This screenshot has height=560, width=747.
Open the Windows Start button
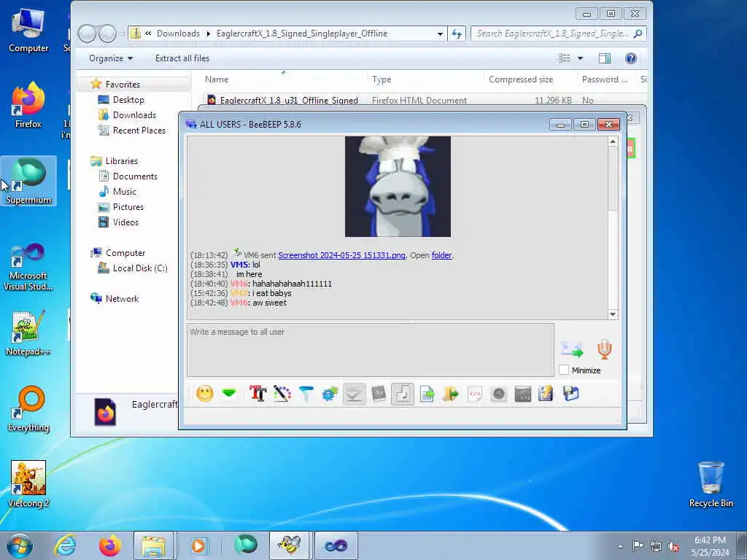pos(20,545)
